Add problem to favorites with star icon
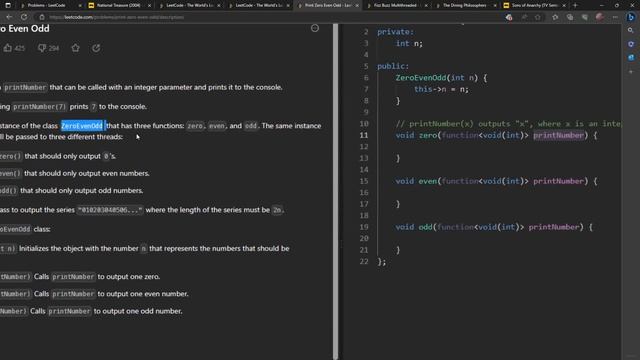The width and height of the screenshot is (640, 360). [76, 48]
